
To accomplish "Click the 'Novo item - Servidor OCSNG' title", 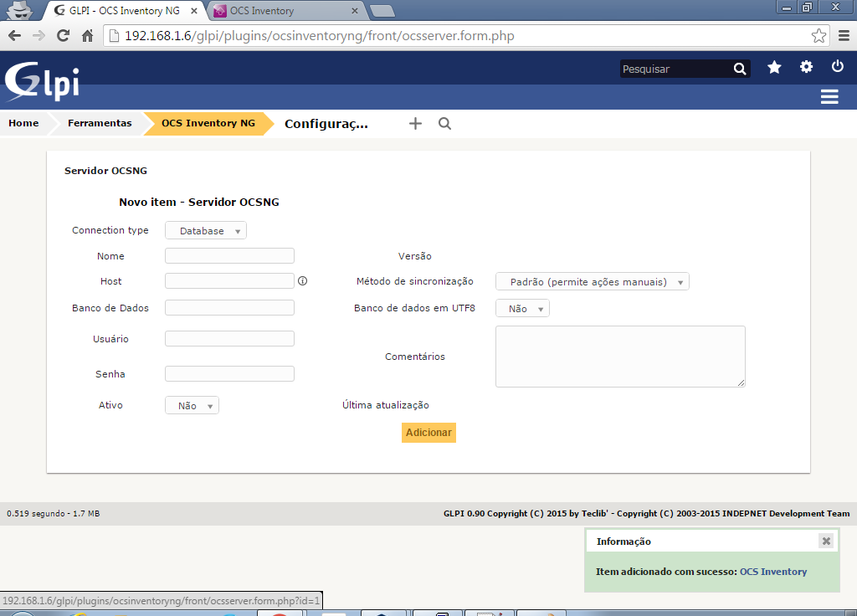I will [x=199, y=203].
